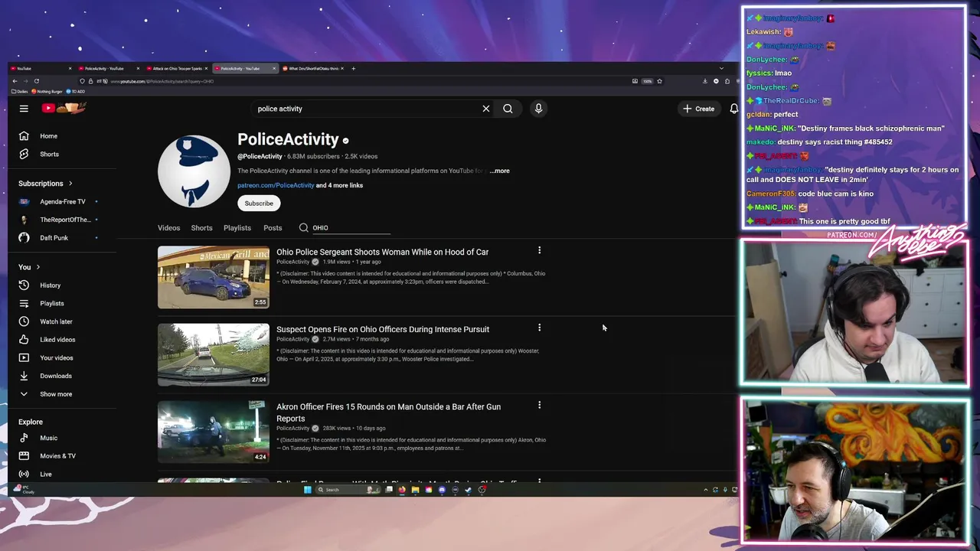Click the magnifier search button
Screen dimensions: 980x551
pyautogui.click(x=508, y=109)
